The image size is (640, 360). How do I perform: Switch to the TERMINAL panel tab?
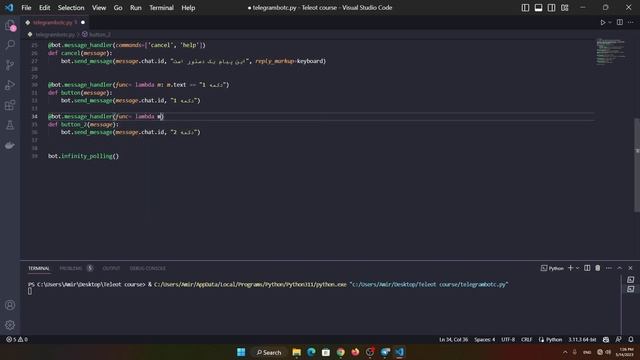point(39,268)
